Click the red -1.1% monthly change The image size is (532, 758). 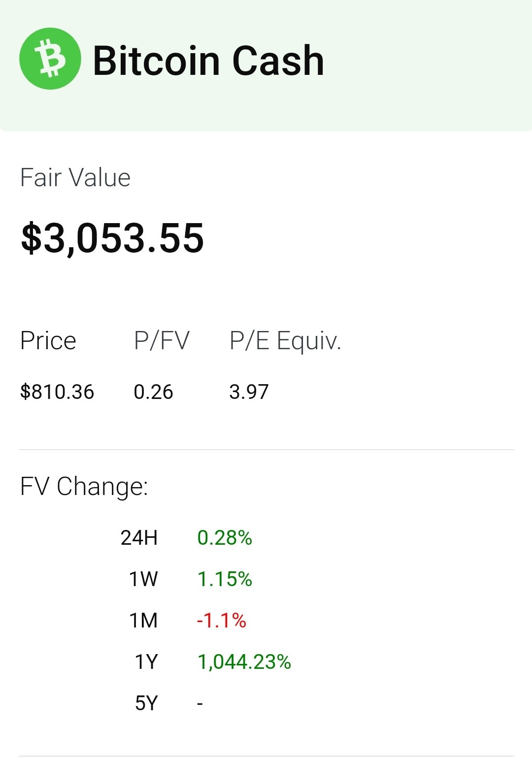coord(222,621)
